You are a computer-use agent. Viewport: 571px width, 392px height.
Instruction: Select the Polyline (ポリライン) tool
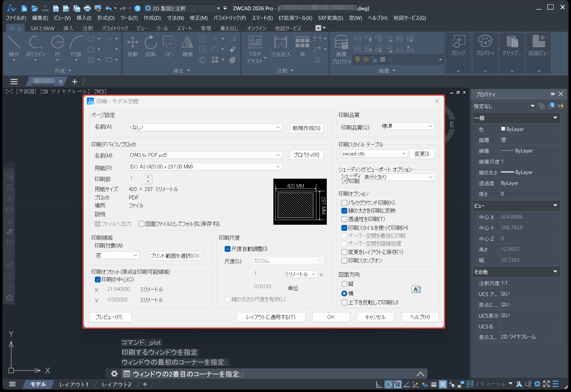pyautogui.click(x=36, y=47)
